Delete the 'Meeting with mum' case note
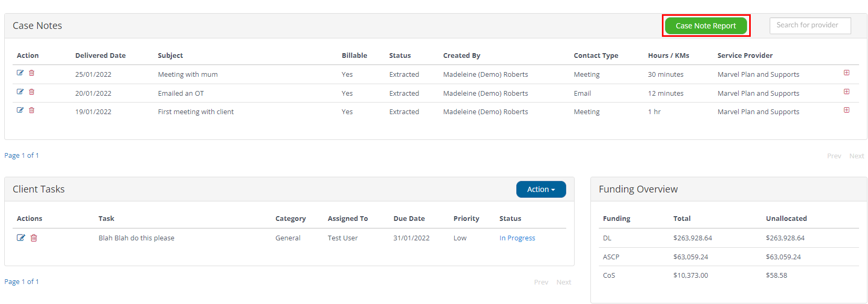This screenshot has width=868, height=304. pos(32,73)
